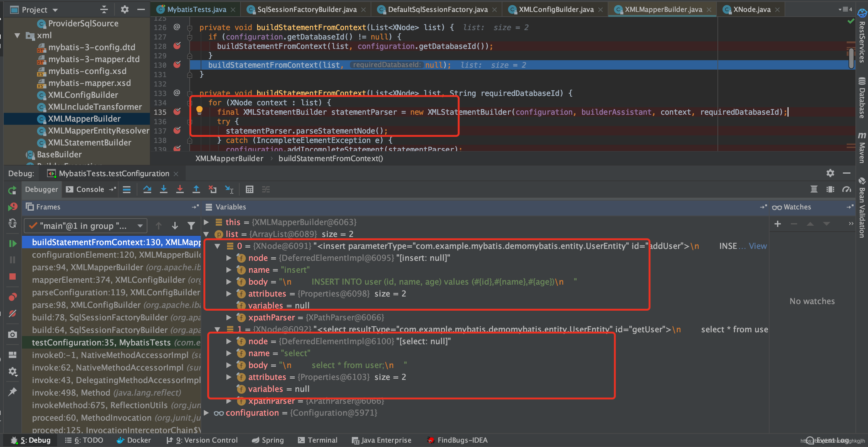Viewport: 868px width, 447px height.
Task: Pin the debug tab
Action: click(13, 392)
